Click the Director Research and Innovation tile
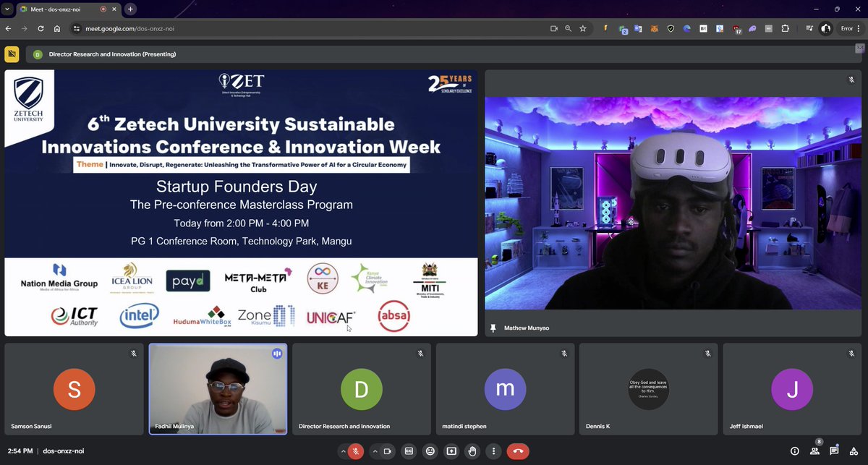Screen dimensions: 868x465 [362, 389]
